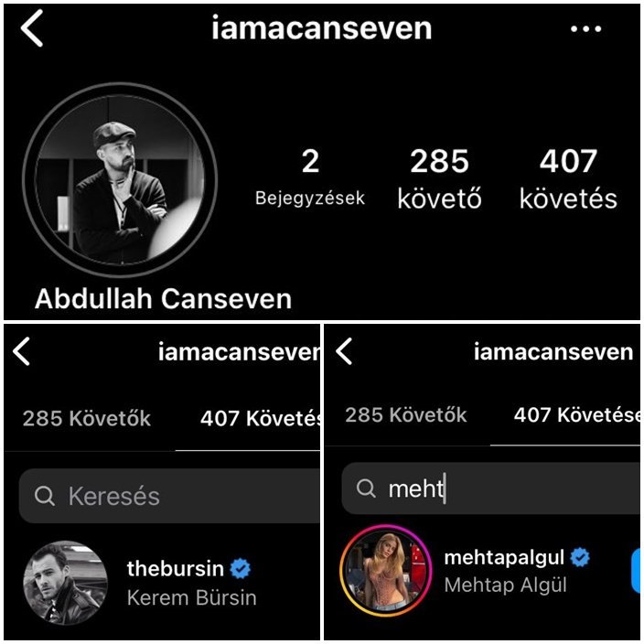Open the 407 követés following list

coord(568,178)
